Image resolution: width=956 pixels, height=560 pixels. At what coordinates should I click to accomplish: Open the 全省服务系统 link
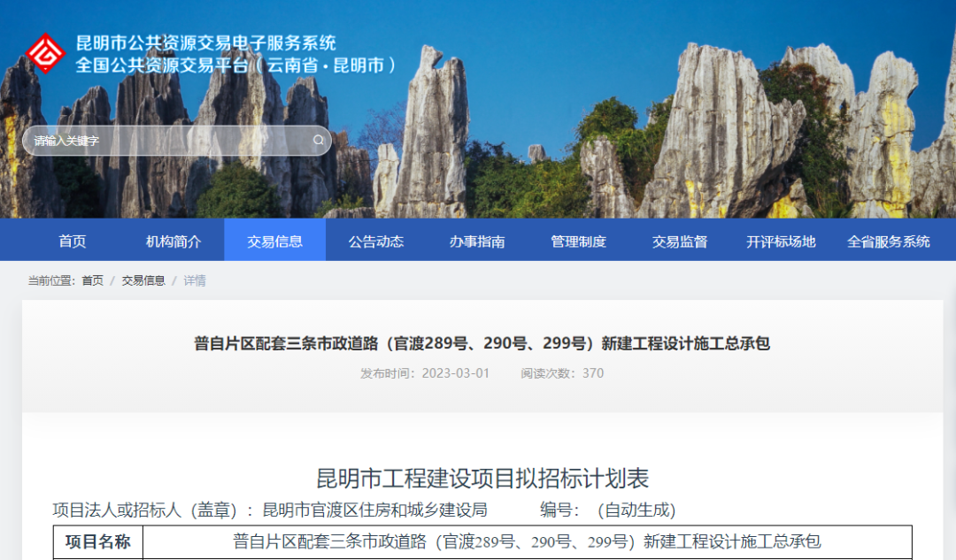tap(889, 242)
